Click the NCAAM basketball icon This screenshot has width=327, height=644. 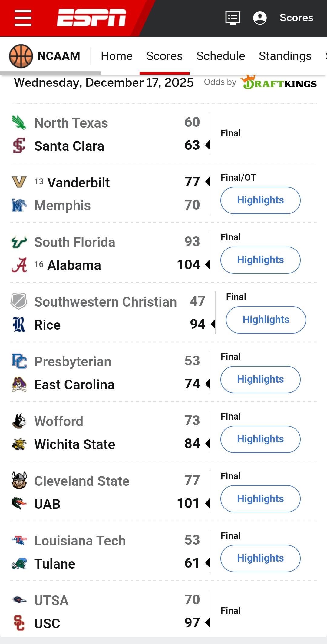pyautogui.click(x=21, y=56)
